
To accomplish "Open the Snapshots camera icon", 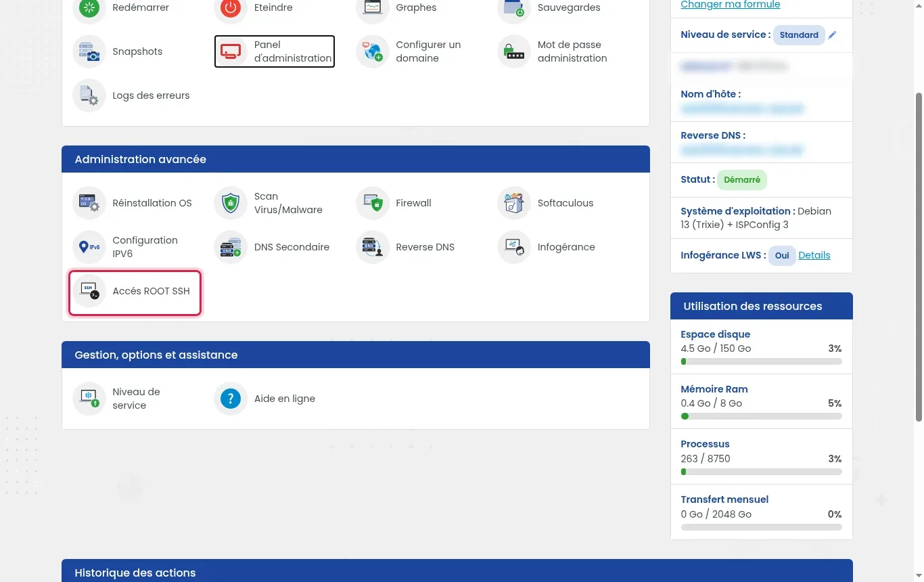I will (x=89, y=51).
